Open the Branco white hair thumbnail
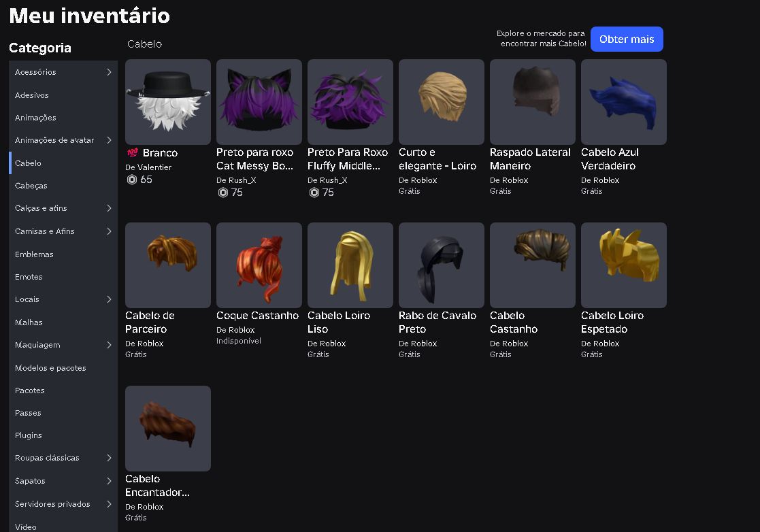 167,102
